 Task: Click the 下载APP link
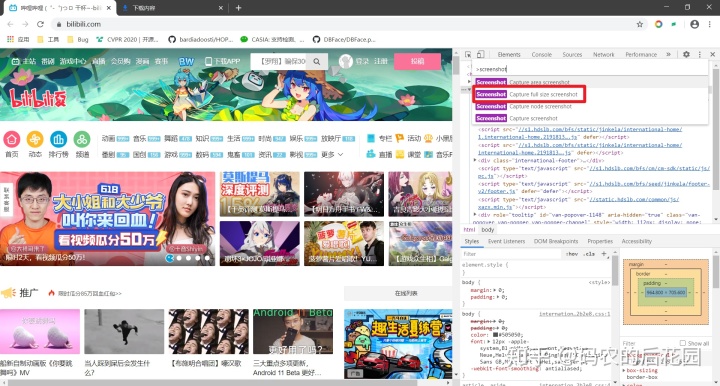point(222,61)
